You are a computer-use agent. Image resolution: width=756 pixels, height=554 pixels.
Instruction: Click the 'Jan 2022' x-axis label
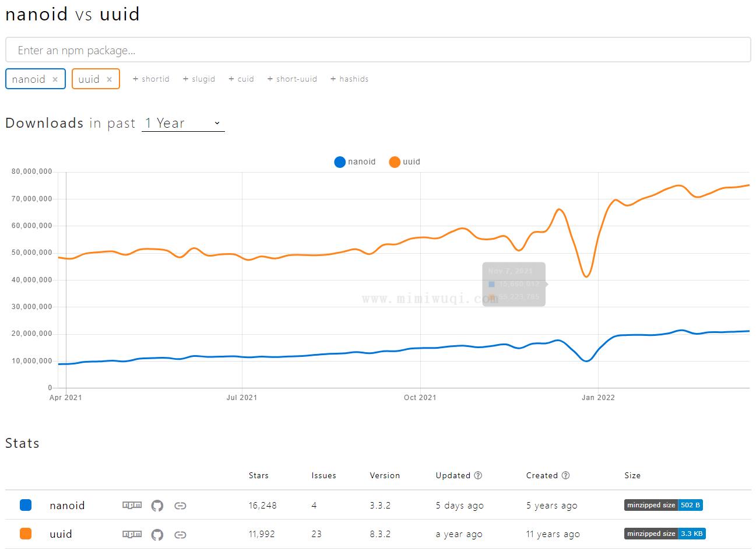click(x=599, y=398)
